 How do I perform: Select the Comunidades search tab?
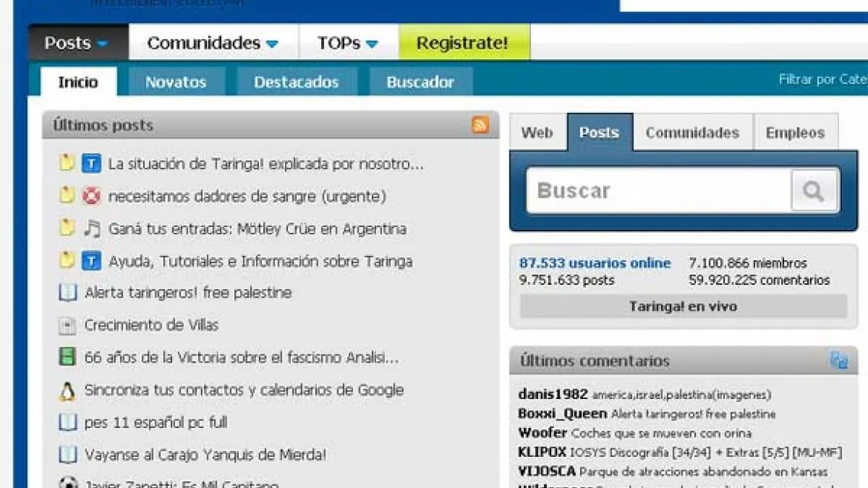click(692, 132)
